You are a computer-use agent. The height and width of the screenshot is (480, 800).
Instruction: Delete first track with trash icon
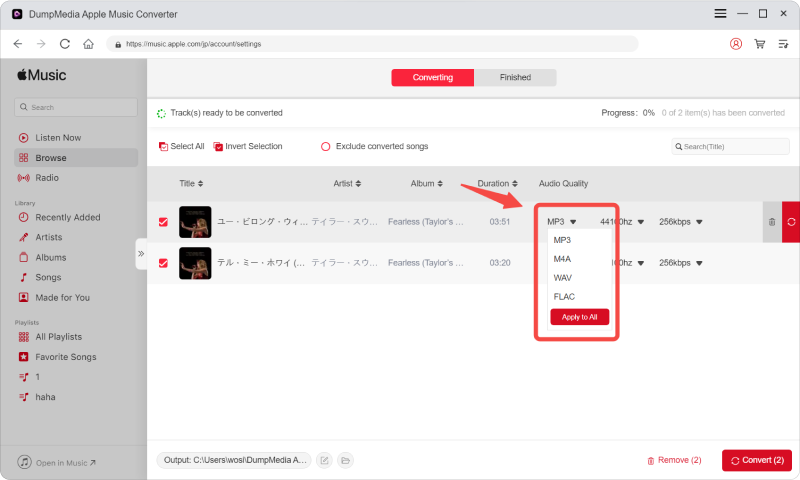click(x=771, y=221)
